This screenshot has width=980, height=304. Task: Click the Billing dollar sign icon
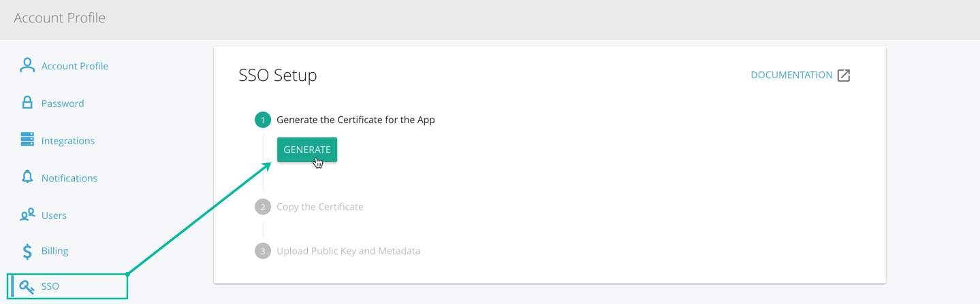coord(27,251)
